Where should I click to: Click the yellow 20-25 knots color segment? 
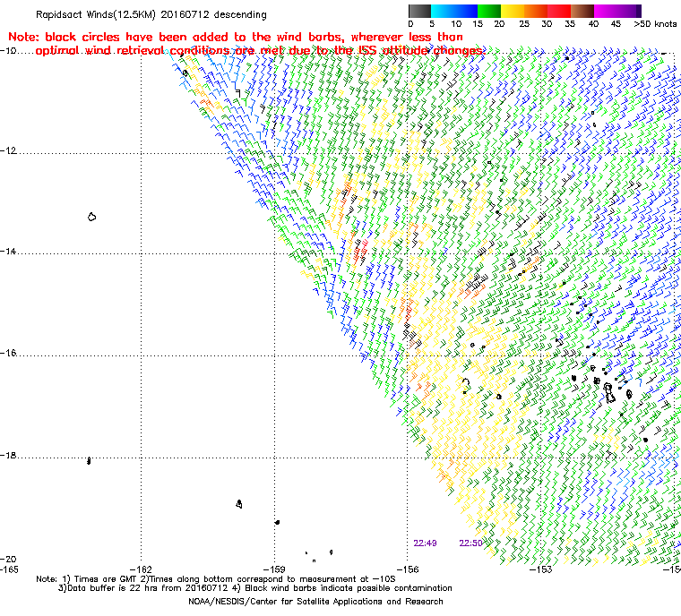click(513, 11)
